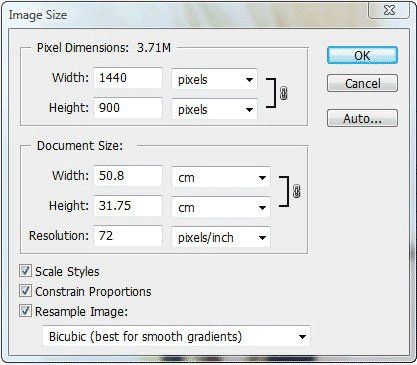The width and height of the screenshot is (417, 365).
Task: Open pixel Height units dropdown
Action: 214,109
